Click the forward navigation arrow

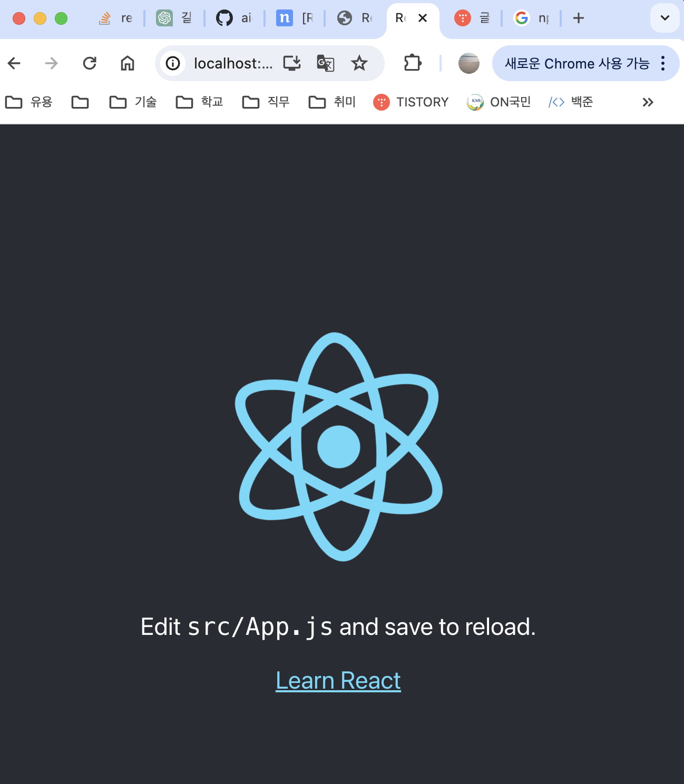point(51,64)
